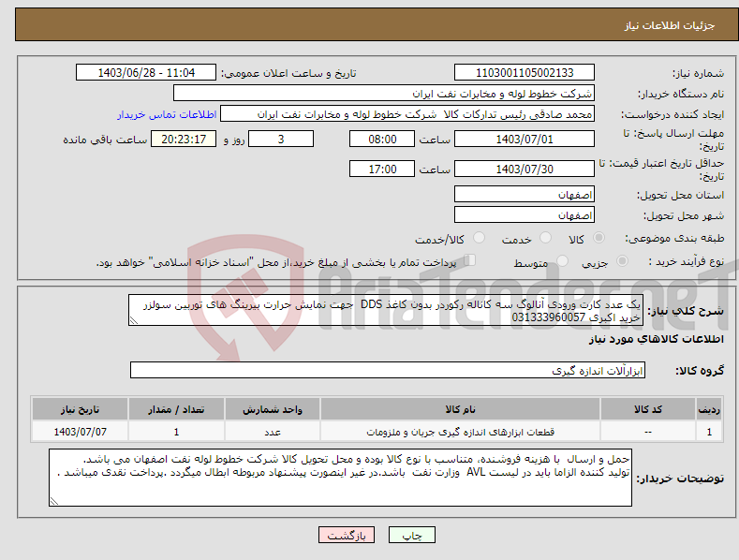This screenshot has height=560, width=739.
Task: Click the unit cell عدد
Action: click(x=273, y=432)
